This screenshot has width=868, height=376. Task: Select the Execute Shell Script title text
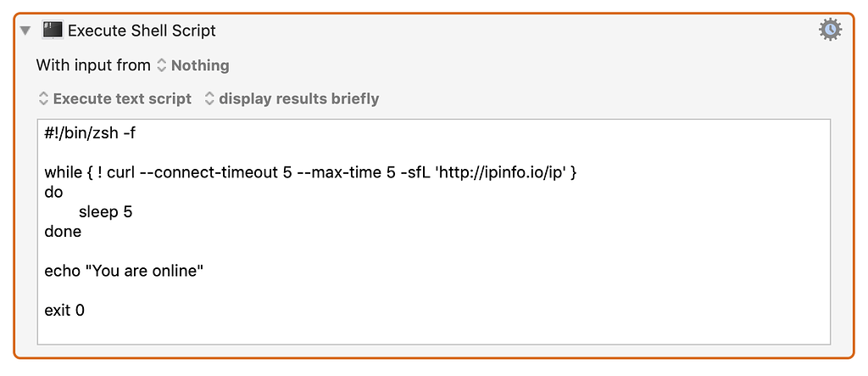pyautogui.click(x=142, y=31)
